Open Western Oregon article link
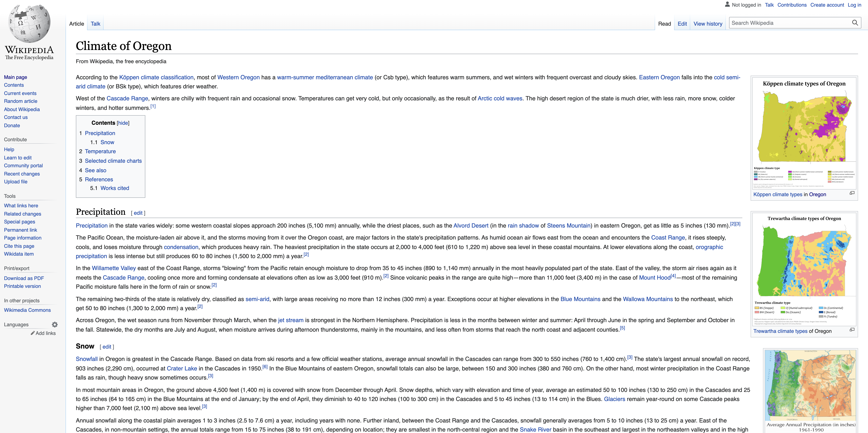The height and width of the screenshot is (433, 868). coord(238,77)
